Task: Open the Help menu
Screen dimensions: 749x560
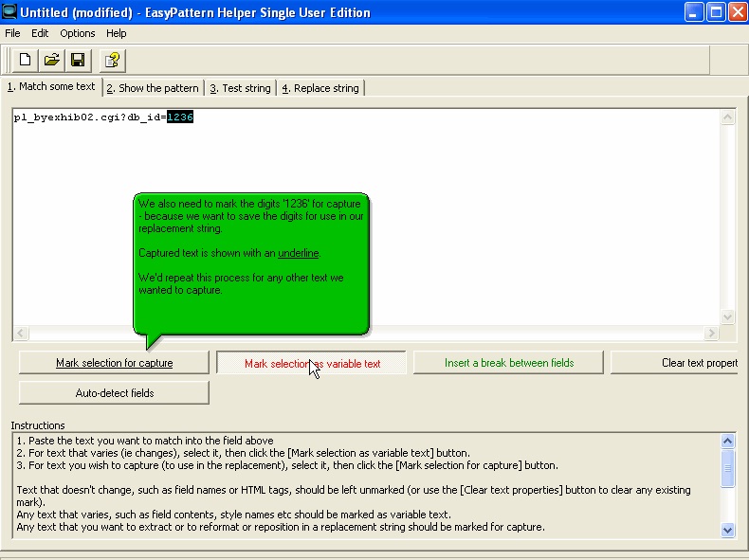Action: (x=116, y=33)
